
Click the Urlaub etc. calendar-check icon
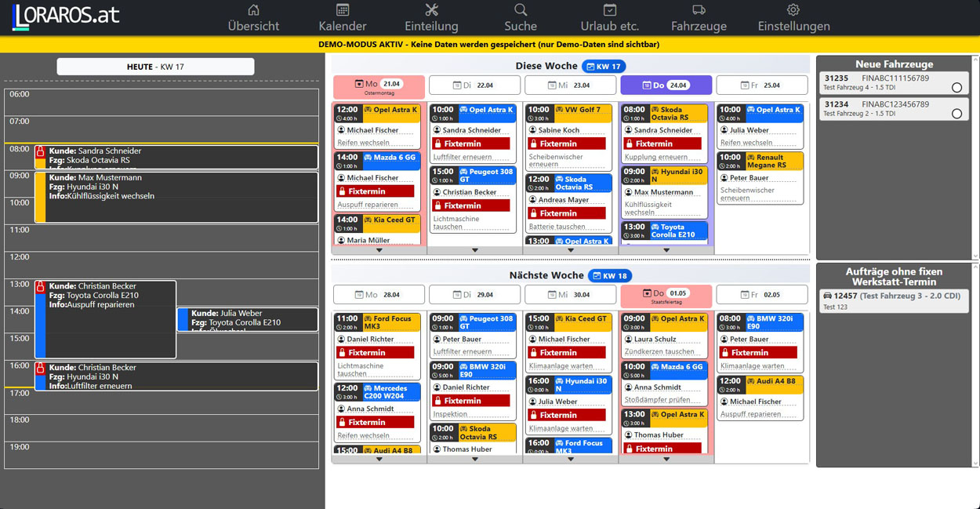coord(610,10)
